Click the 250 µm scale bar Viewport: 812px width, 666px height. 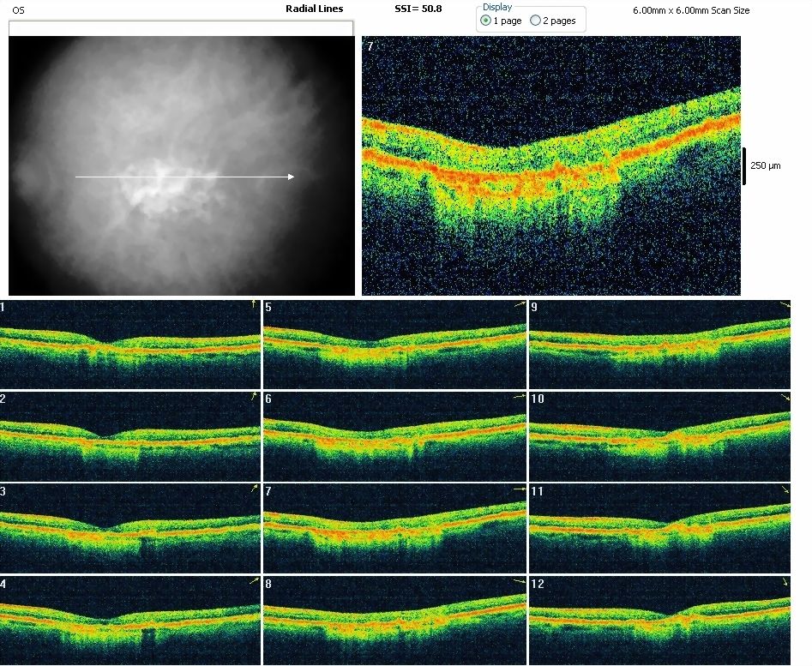[744, 165]
